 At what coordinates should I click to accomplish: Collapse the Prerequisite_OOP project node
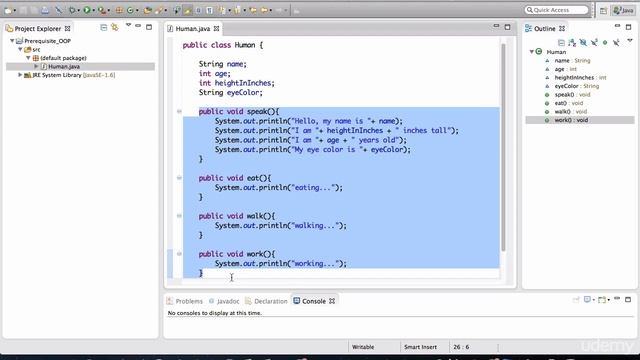coord(12,41)
